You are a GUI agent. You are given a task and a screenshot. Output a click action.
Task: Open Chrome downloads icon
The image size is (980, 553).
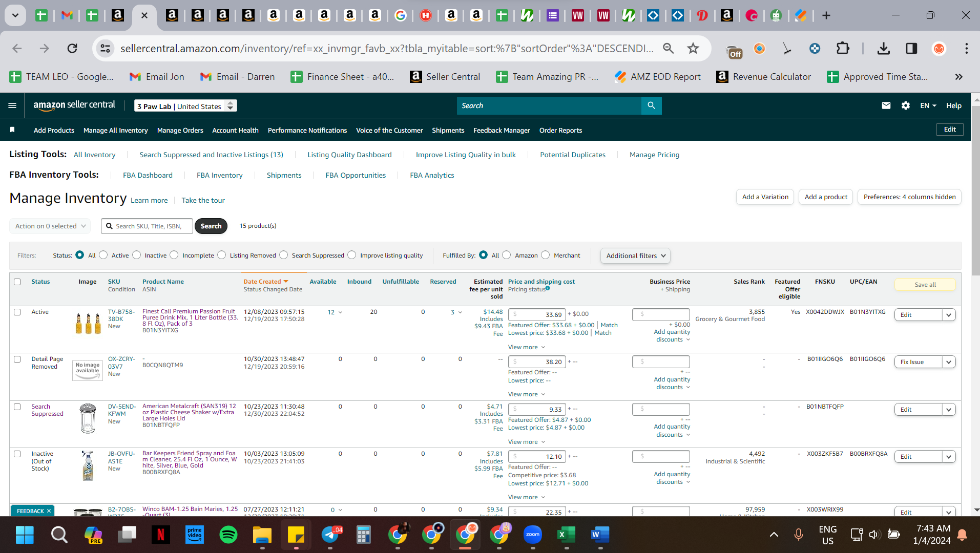click(884, 49)
